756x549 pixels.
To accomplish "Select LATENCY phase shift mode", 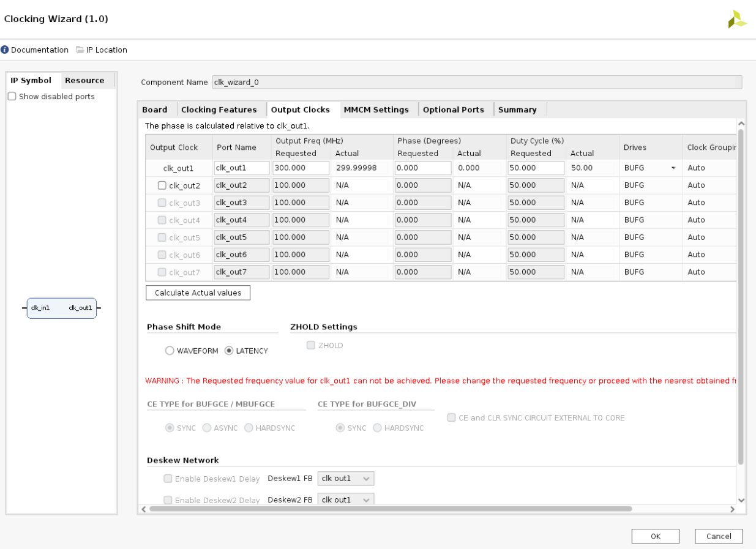I will point(229,351).
